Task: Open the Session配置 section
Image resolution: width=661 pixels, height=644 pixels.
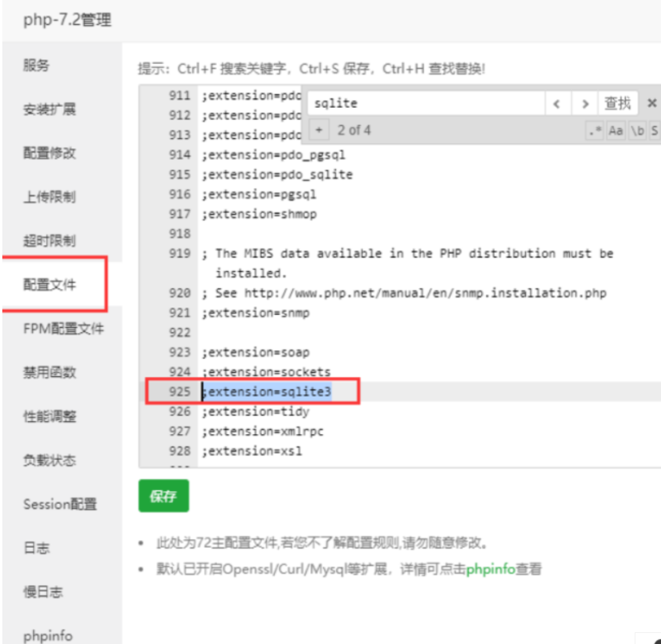Action: point(48,505)
